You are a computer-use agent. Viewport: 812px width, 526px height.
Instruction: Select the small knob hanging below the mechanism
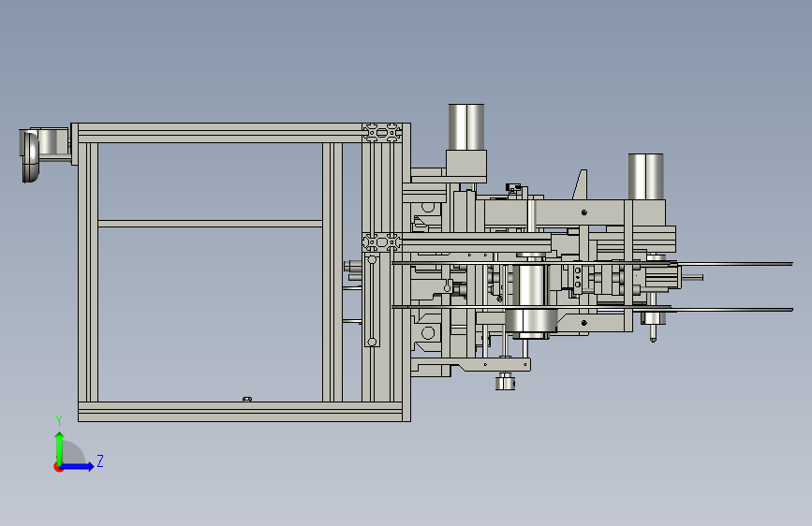[505, 382]
